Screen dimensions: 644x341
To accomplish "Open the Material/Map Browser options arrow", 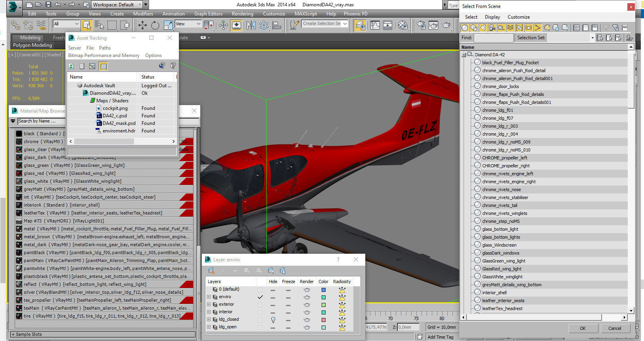I will [x=13, y=121].
